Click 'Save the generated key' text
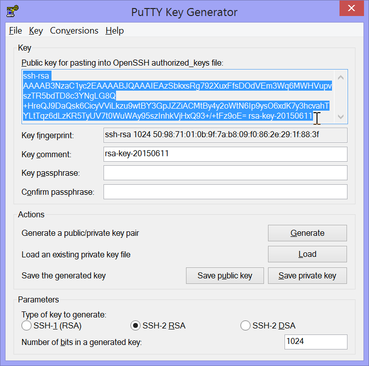The height and width of the screenshot is (366, 369). pyautogui.click(x=63, y=276)
